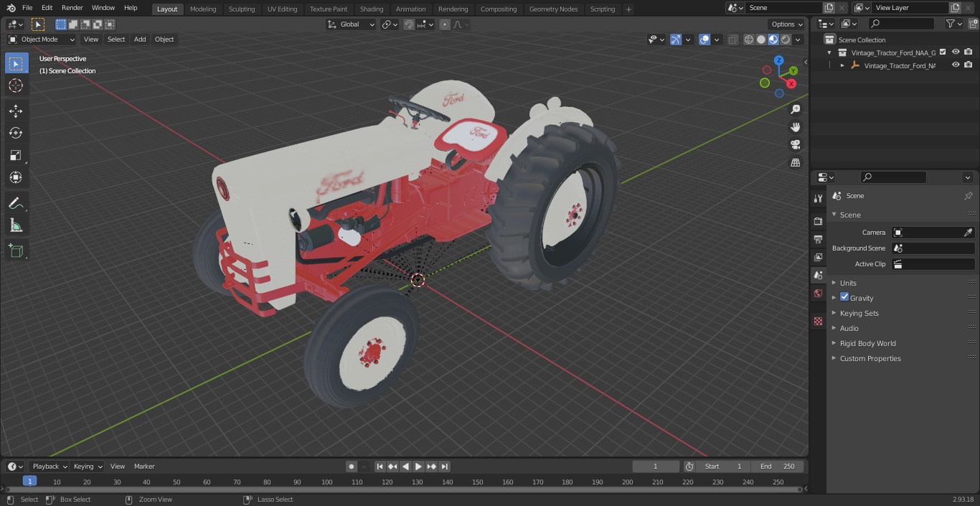
Task: Switch to rendered shading mode
Action: 786,39
